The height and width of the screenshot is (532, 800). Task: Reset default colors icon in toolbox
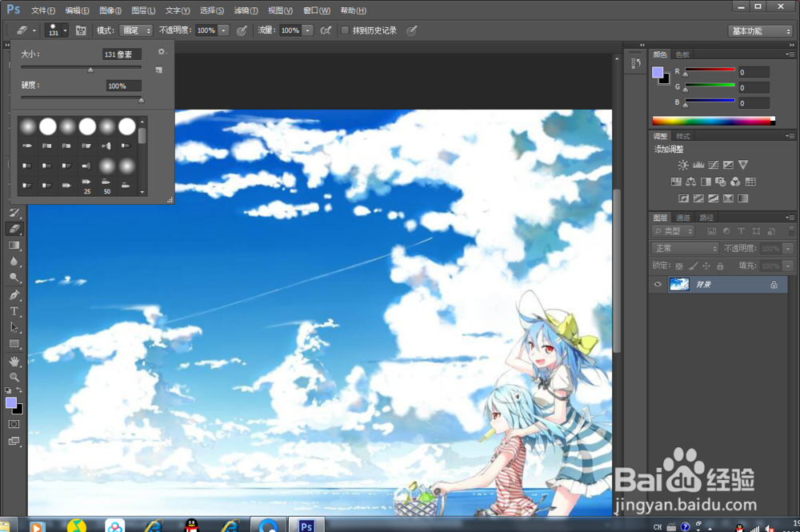(x=8, y=390)
